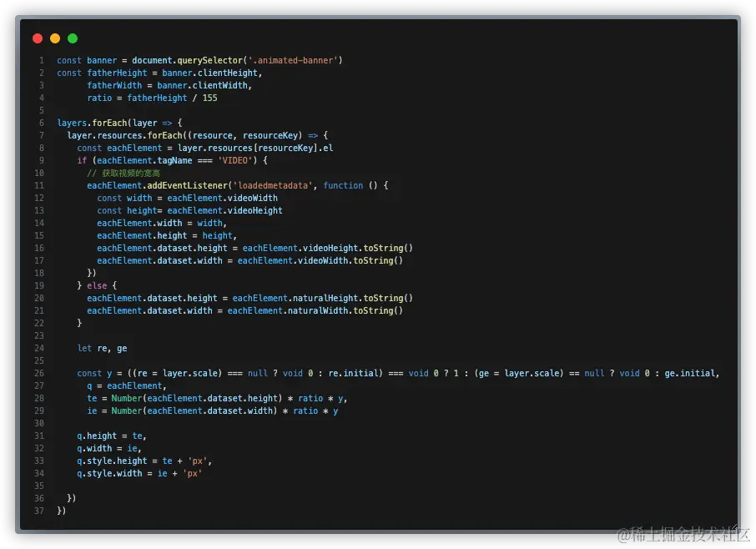Click 'ie' variable on line 29
This screenshot has width=756, height=549.
pos(92,410)
